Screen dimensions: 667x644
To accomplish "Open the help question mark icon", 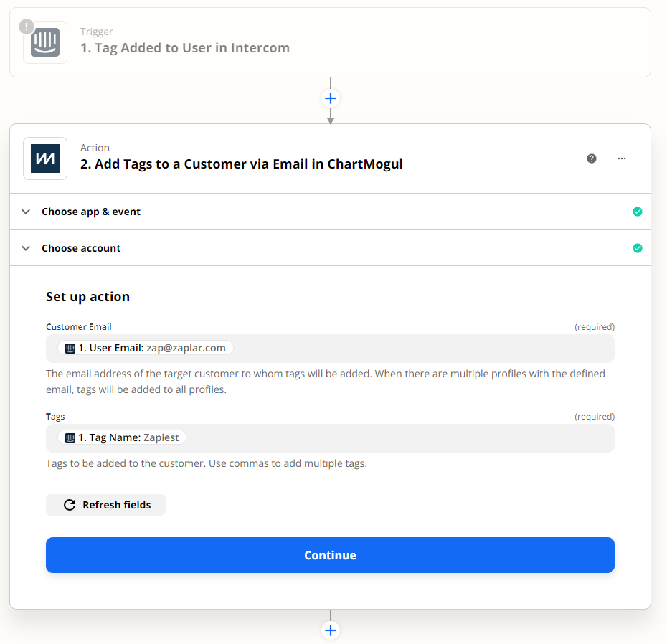I will point(591,158).
